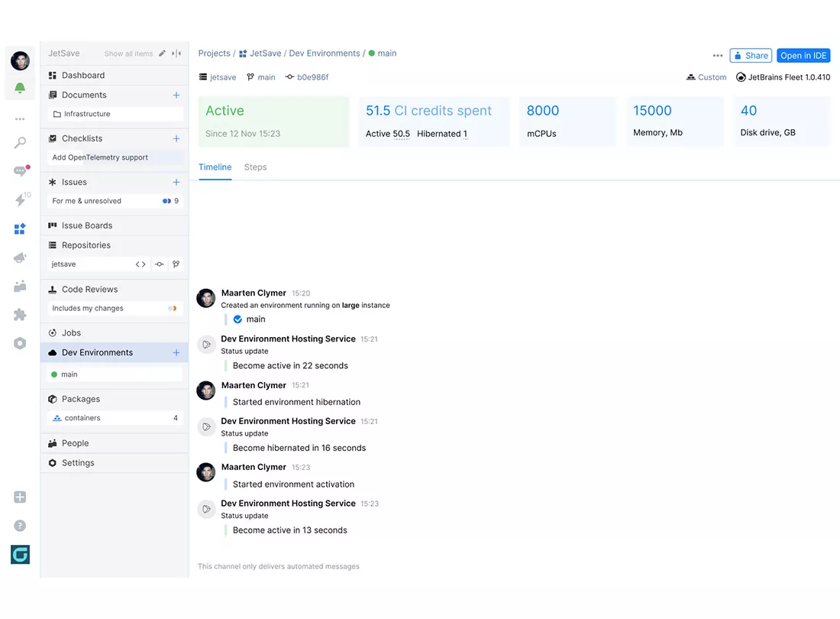Open Jobs in sidebar
The height and width of the screenshot is (619, 840).
(115, 333)
